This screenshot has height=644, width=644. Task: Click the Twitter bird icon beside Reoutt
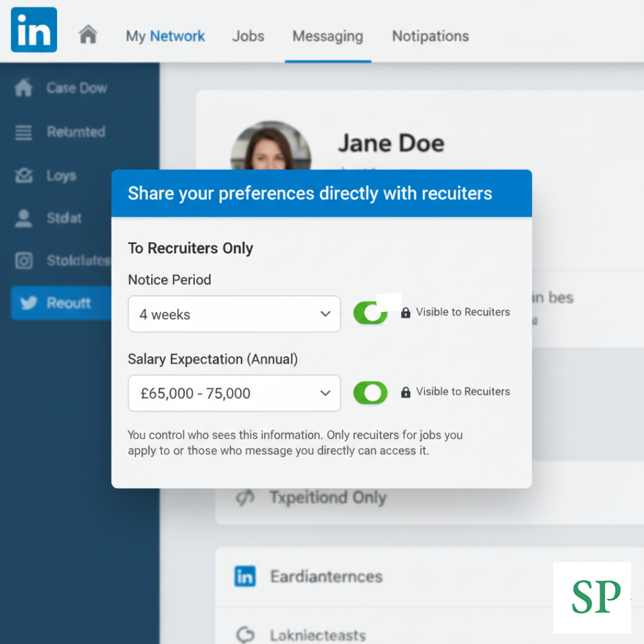click(28, 303)
